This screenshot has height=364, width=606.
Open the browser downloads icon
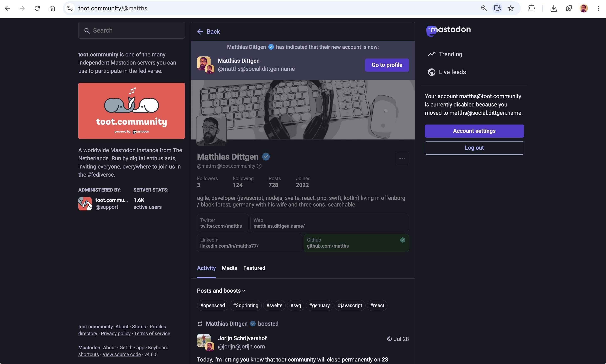coord(554,8)
